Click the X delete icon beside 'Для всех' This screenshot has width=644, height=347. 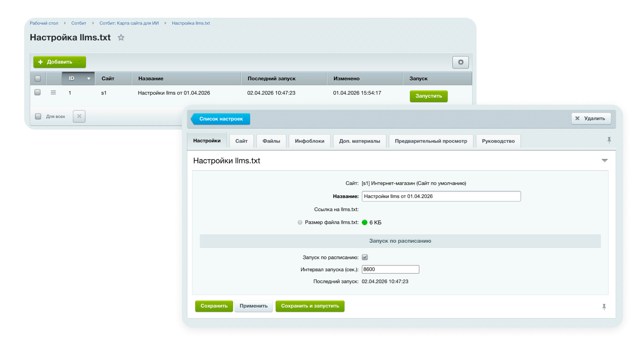79,116
